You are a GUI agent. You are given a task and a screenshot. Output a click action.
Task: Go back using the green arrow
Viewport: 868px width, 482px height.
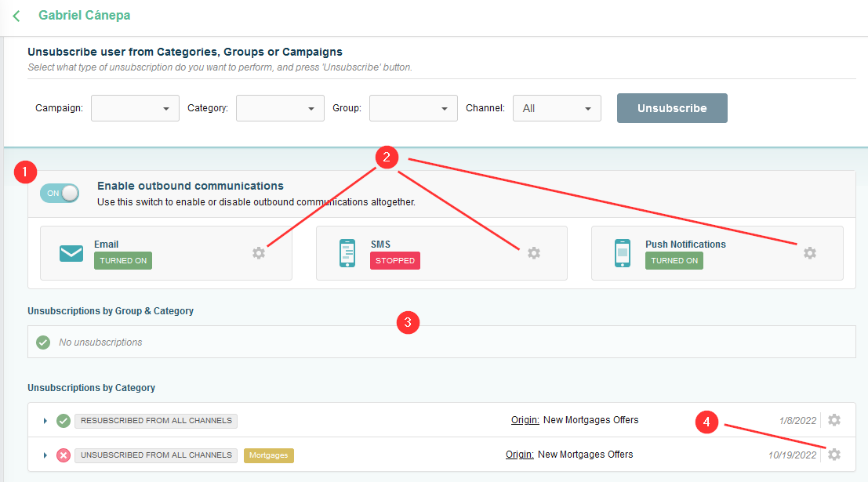(x=16, y=16)
